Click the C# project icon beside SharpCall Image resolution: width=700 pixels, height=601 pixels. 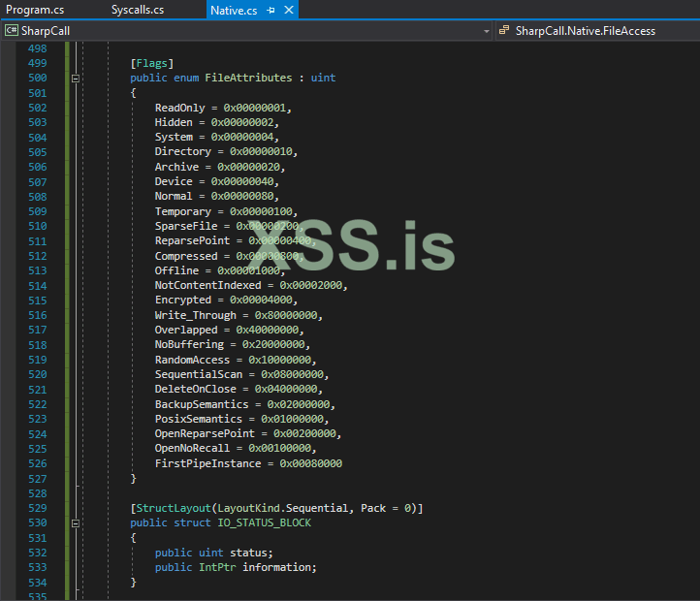click(x=12, y=30)
